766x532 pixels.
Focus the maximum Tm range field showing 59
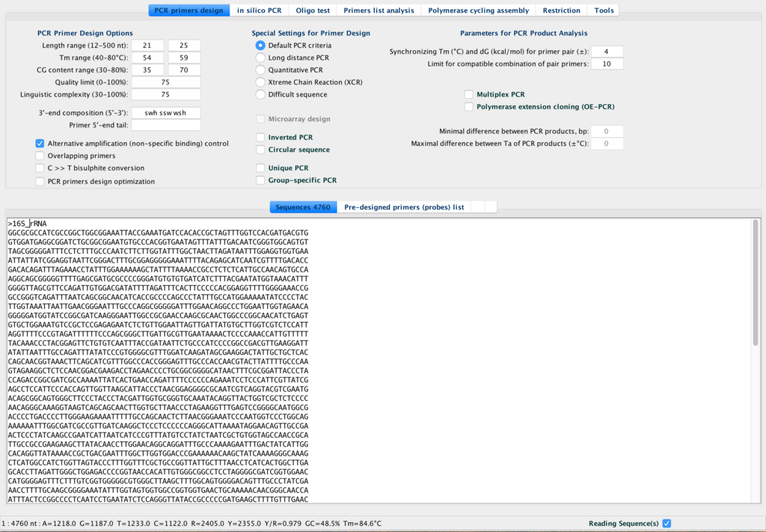tap(184, 58)
